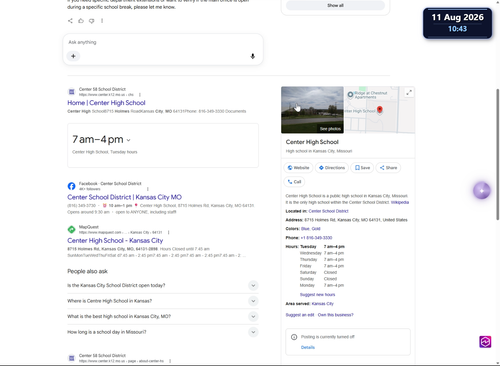Screen dimensions: 500x366
Task: Open options for the about-center result
Action: 170,361
